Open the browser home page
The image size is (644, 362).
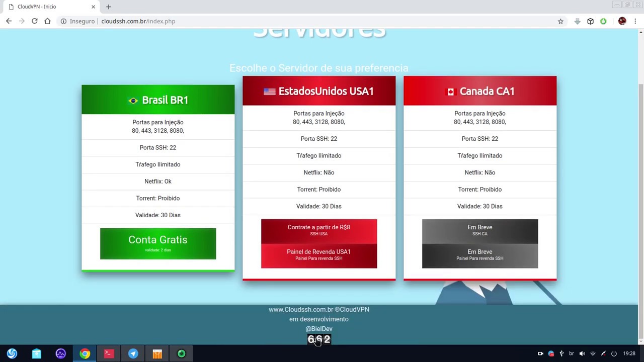47,21
